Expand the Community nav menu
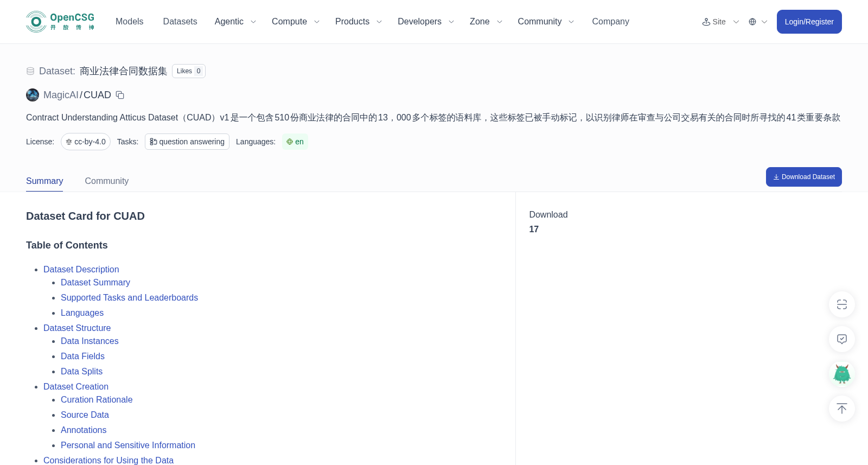The image size is (868, 465). [x=546, y=22]
